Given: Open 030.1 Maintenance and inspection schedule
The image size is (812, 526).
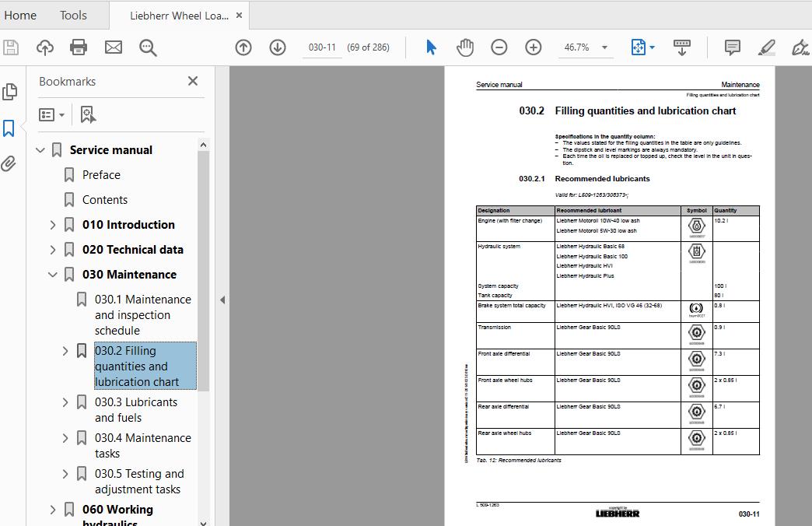Looking at the screenshot, I should pos(143,315).
